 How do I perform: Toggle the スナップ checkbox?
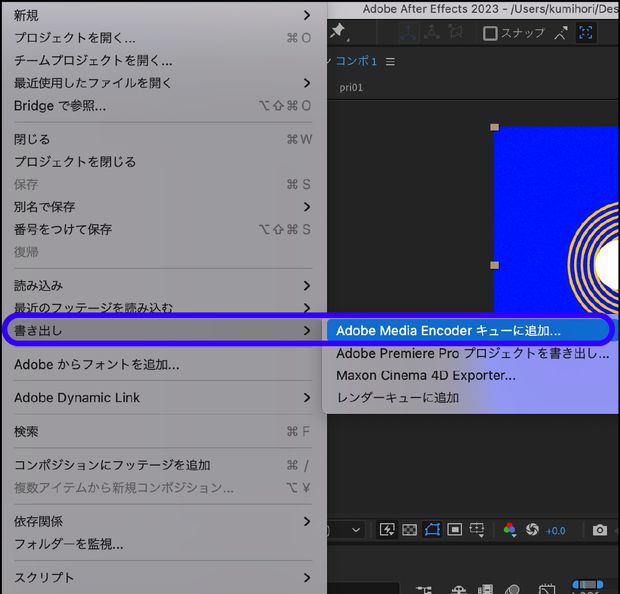point(490,33)
